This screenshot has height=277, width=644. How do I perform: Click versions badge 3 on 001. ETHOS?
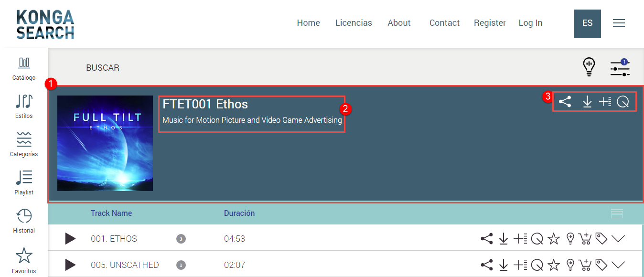(181, 239)
